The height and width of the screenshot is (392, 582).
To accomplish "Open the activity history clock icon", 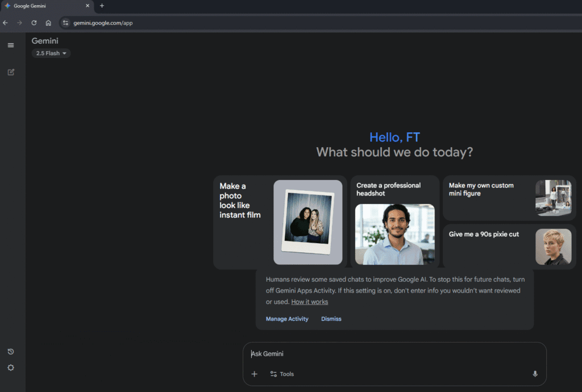I will click(x=11, y=352).
